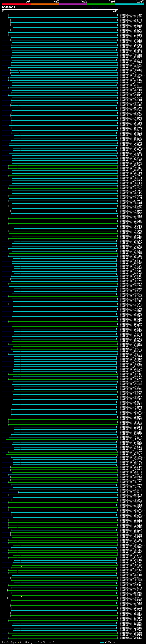Click the green ~80% identity legend bar

coord(101,4)
